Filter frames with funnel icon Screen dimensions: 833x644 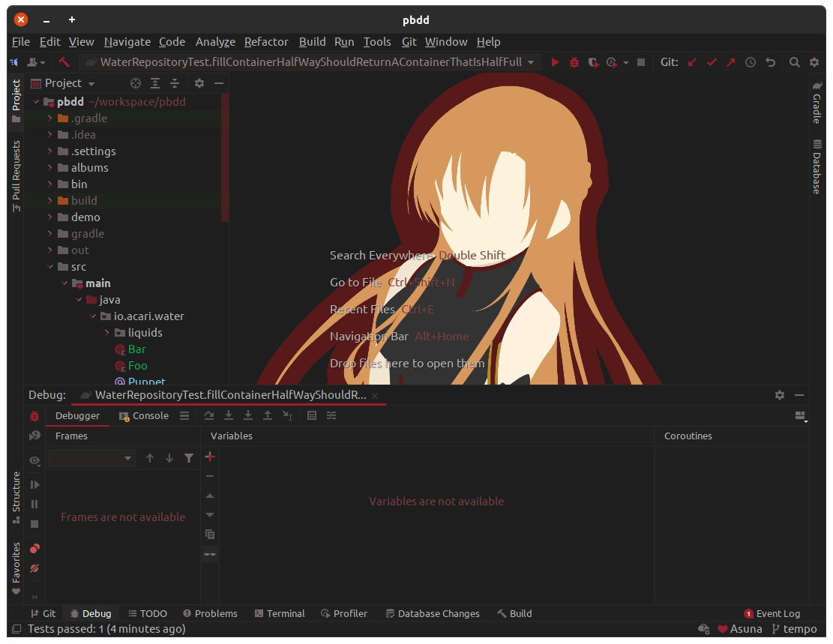[x=189, y=458]
